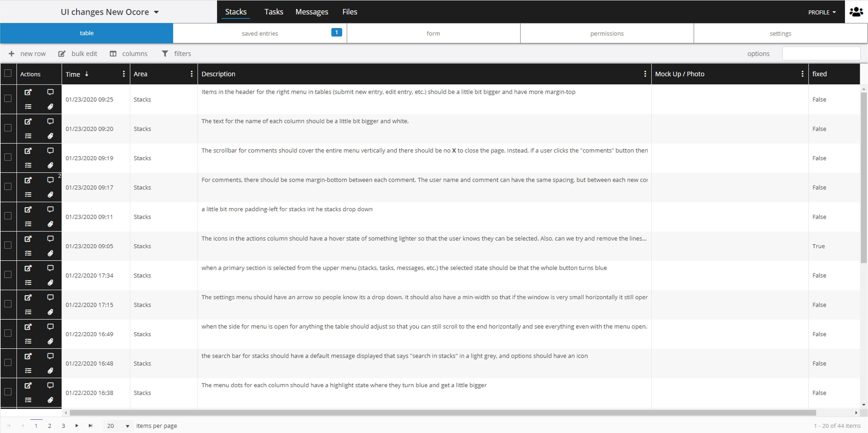Screen dimensions: 868x433
Task: Check the 01/23/2020 09:25 row checkbox
Action: click(x=8, y=99)
